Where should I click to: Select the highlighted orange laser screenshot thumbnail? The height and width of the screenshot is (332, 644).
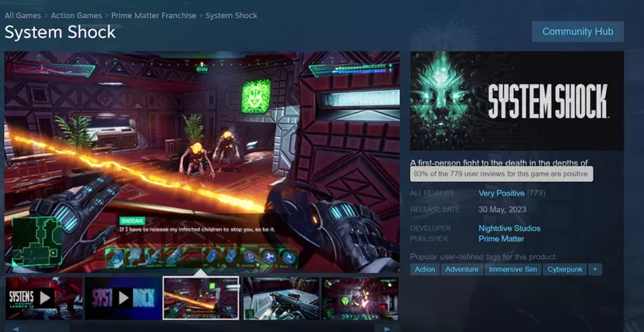[201, 298]
